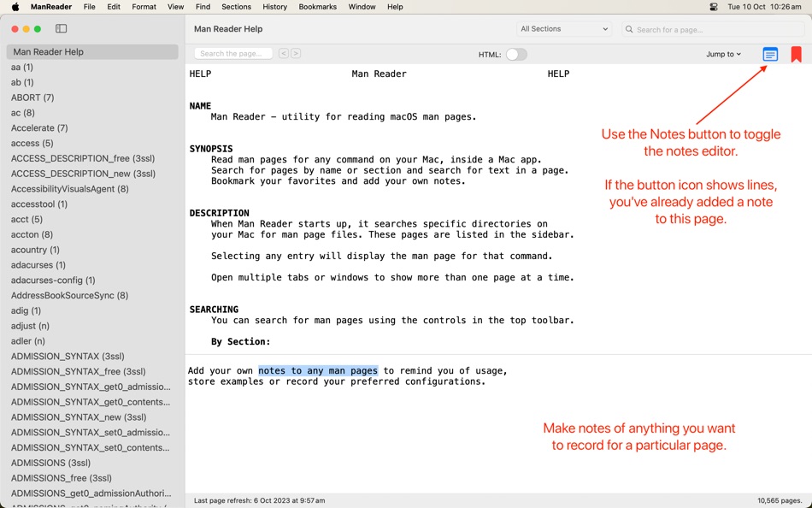The width and height of the screenshot is (812, 508).
Task: Select the aa (1) sidebar entry
Action: 92,67
